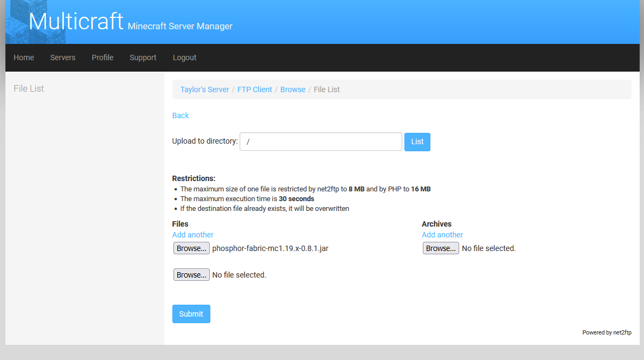Image resolution: width=644 pixels, height=360 pixels.
Task: Submit the file upload form
Action: [x=191, y=313]
